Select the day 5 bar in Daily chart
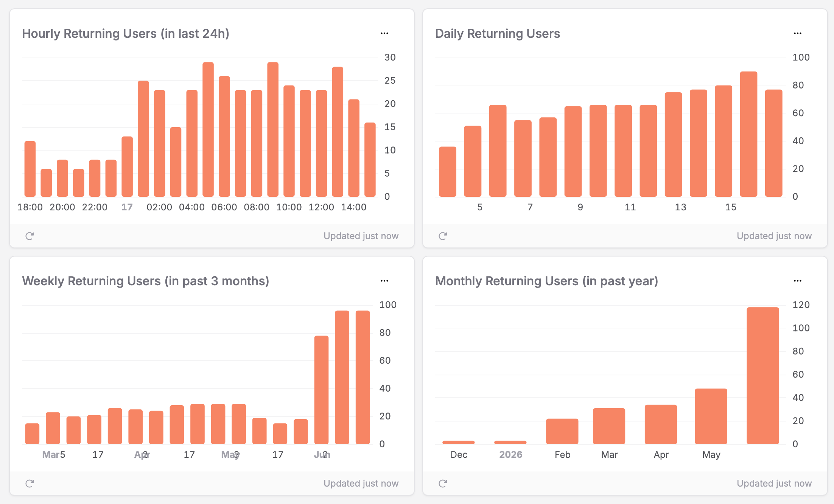The height and width of the screenshot is (504, 834). (x=473, y=161)
